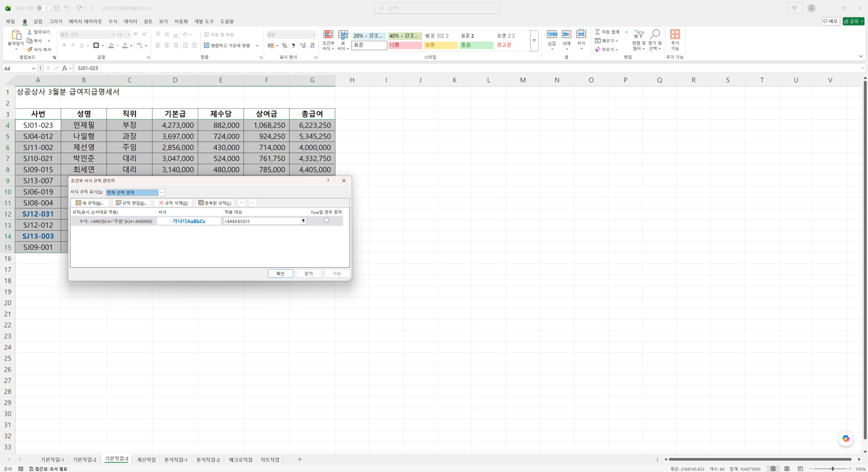
Task: Click the cell Format (서식) icon in Cells group
Action: (x=581, y=34)
